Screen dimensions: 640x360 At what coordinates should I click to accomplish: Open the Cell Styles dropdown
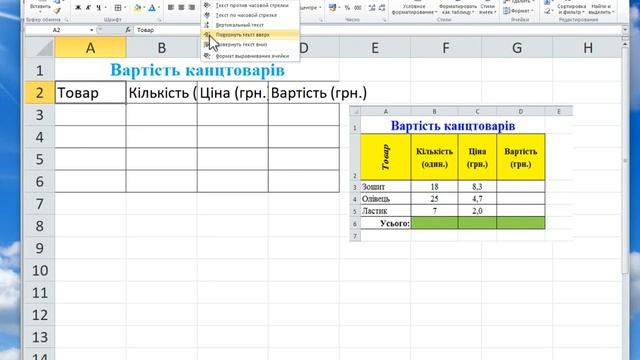(488, 9)
